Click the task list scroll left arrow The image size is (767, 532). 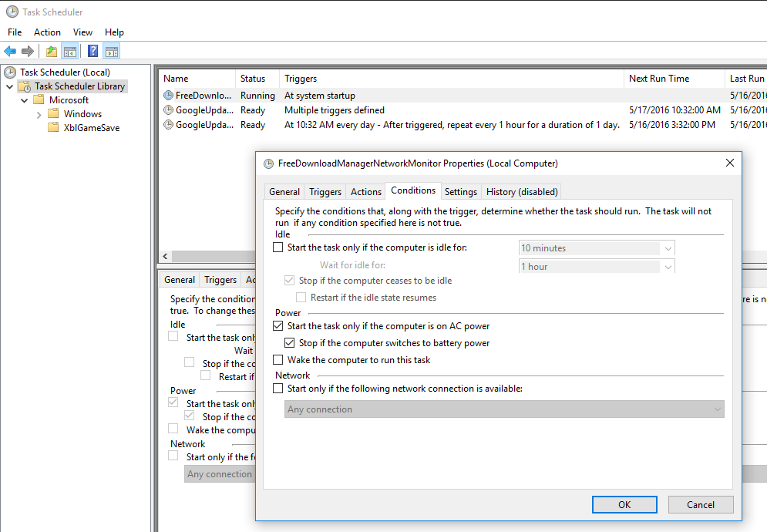coord(165,257)
